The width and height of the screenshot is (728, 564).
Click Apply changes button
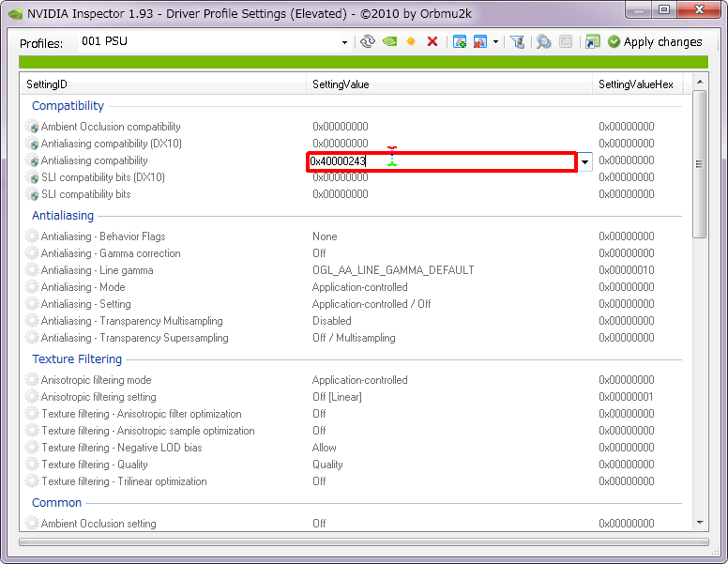tap(655, 42)
